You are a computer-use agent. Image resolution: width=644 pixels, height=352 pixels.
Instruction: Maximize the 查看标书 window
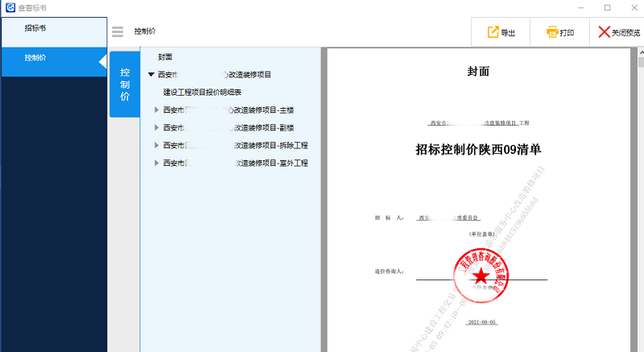pos(608,8)
